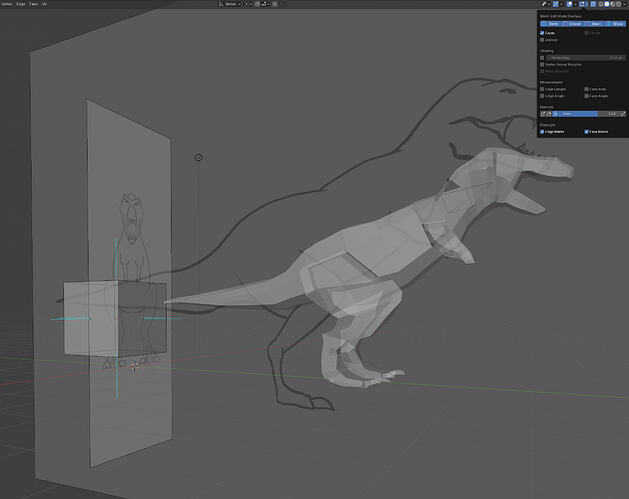Open the Face menu
The image size is (629, 499).
[34, 4]
